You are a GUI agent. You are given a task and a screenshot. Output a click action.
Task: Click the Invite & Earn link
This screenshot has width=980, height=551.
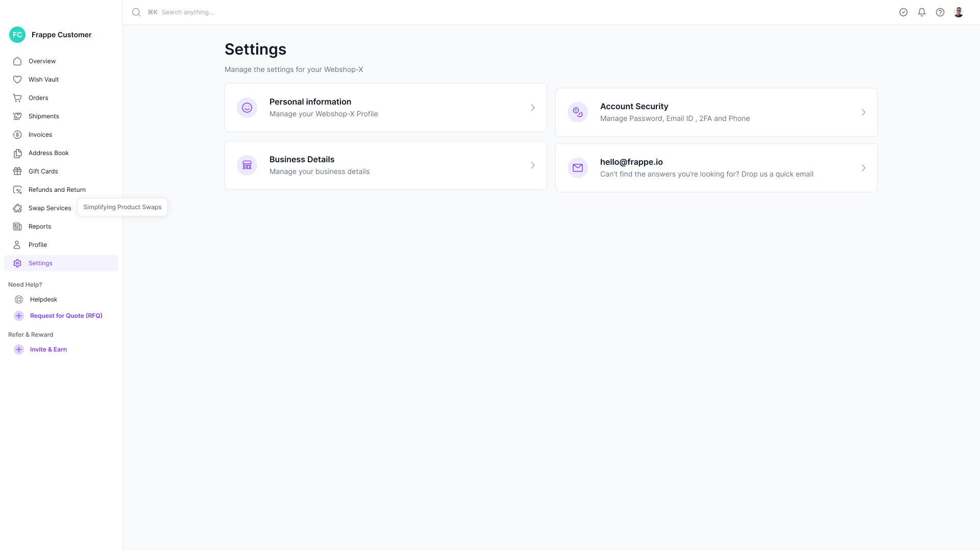(x=48, y=349)
